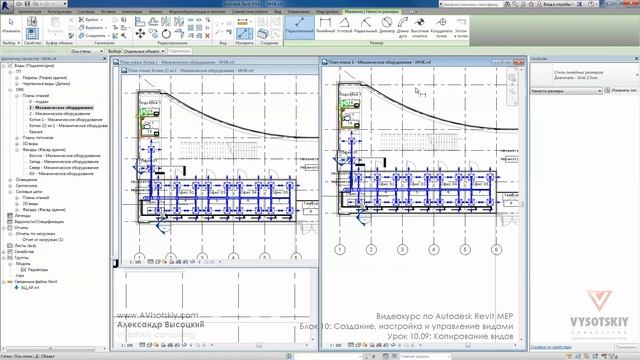
Task: Select '2 - Механическое оборудование' floor plan
Action: tap(60, 114)
